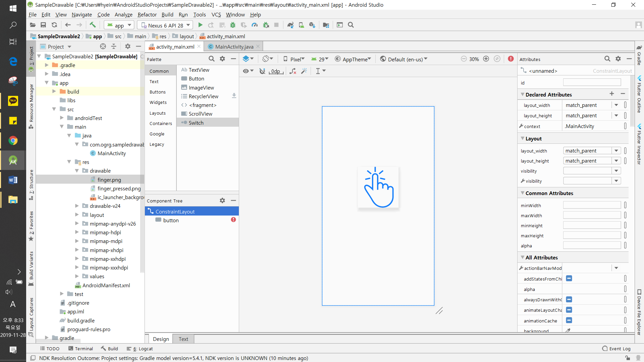
Task: Toggle the Autoconnect magnet icon
Action: click(262, 71)
